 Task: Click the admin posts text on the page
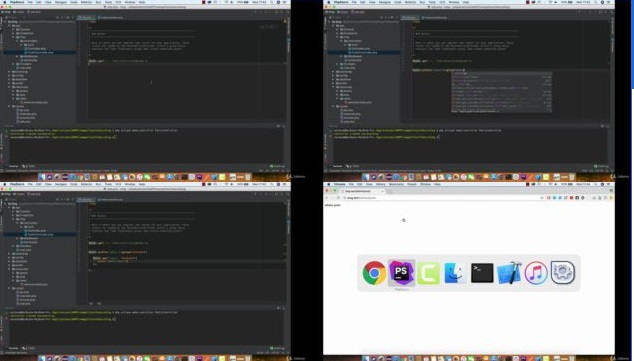332,205
